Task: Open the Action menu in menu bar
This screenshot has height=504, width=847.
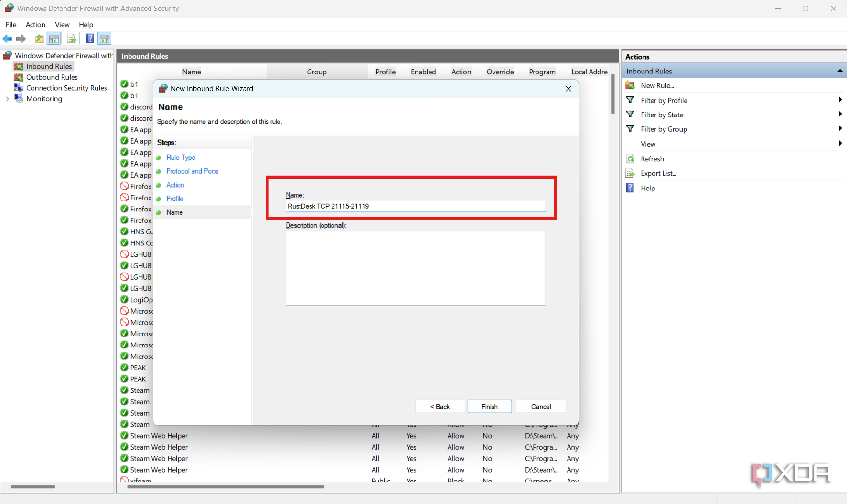Action: pos(35,25)
